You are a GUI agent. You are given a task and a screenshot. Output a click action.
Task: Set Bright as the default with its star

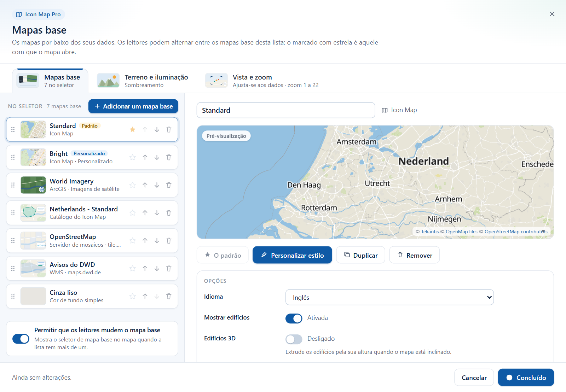pyautogui.click(x=133, y=157)
